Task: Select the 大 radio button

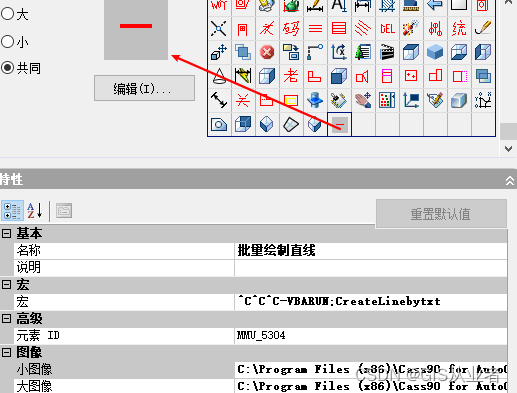Action: click(x=7, y=14)
